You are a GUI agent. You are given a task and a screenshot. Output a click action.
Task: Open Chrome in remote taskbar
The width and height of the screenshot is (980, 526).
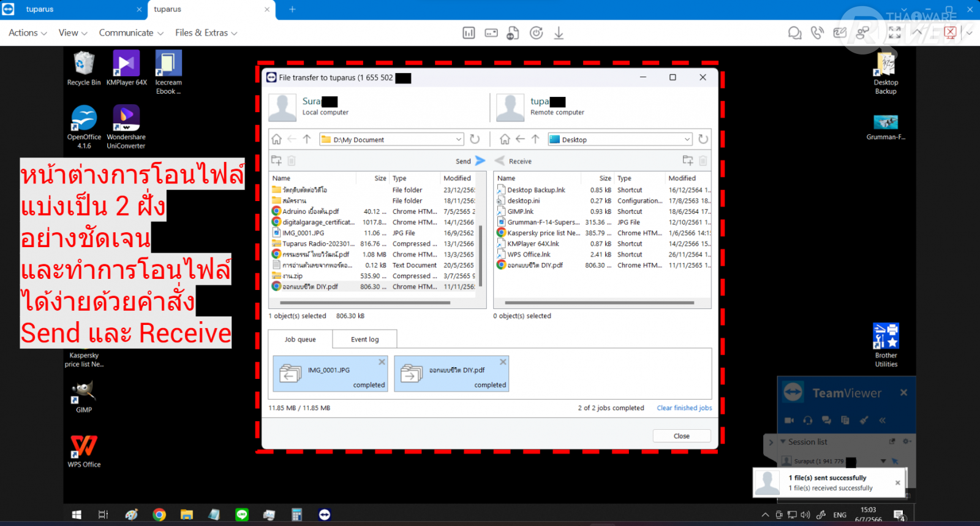click(159, 515)
